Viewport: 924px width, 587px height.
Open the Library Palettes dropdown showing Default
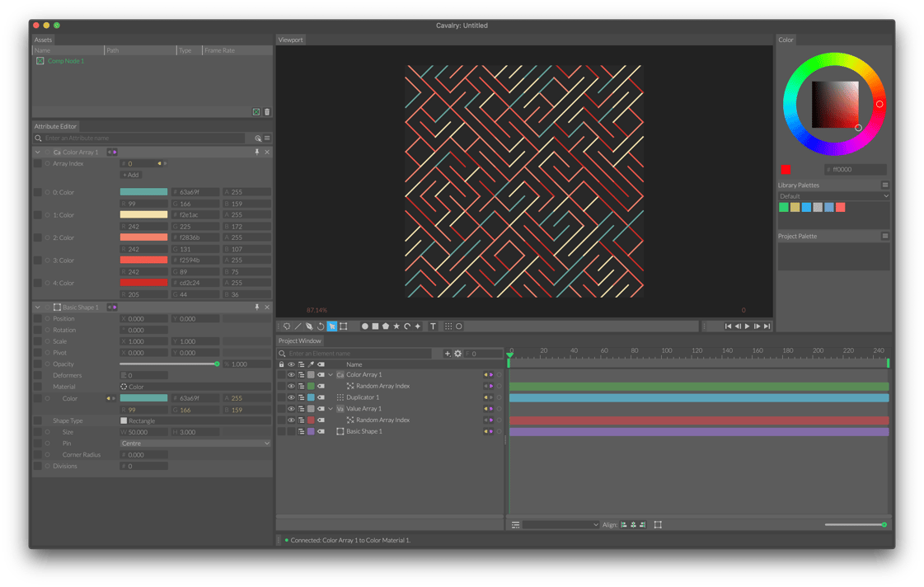pos(833,195)
